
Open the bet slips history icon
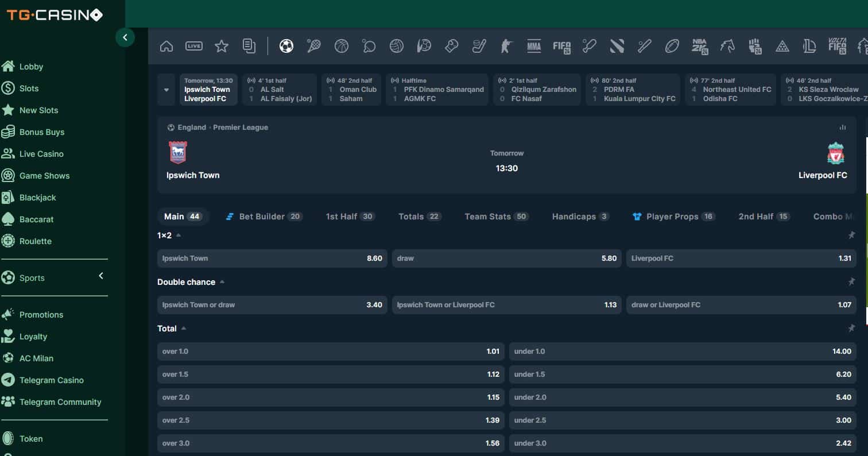point(249,46)
